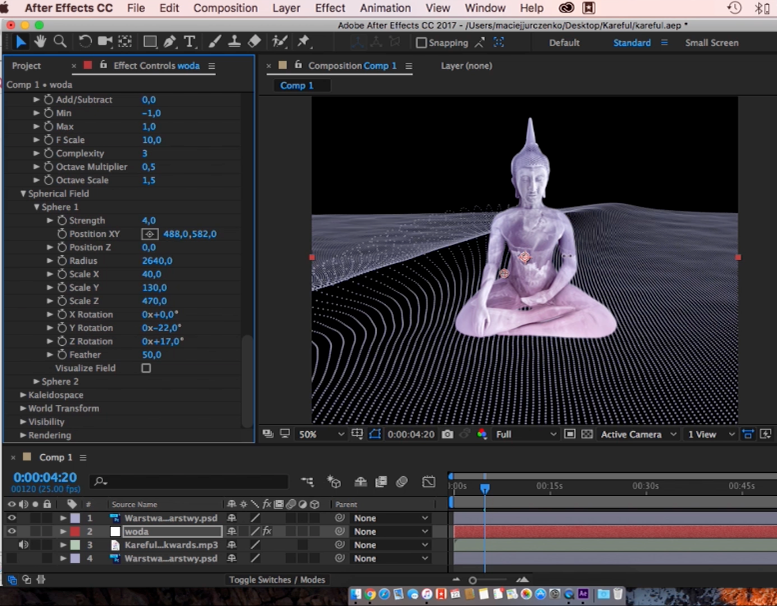Select the Eraser tool

254,42
